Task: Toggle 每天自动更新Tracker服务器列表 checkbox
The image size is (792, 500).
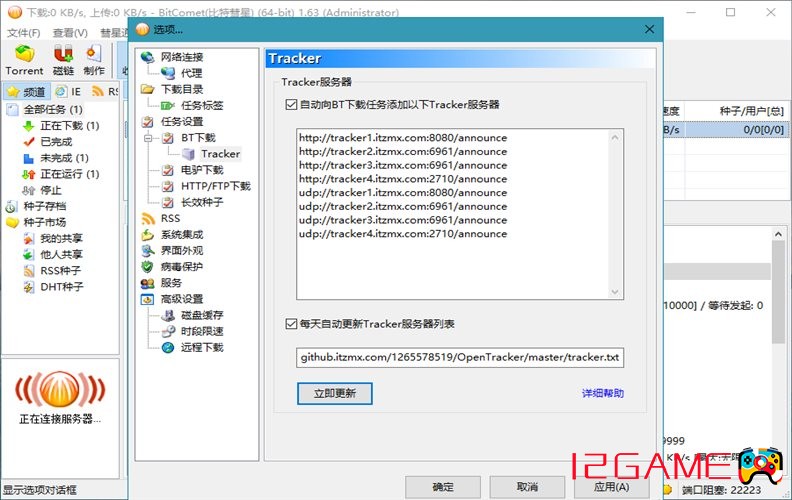Action: pos(291,324)
